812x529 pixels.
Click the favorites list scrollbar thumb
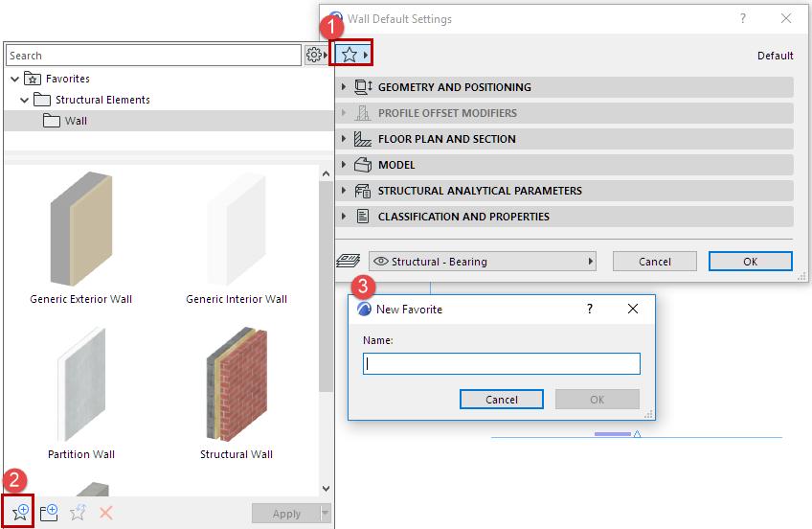coord(326,287)
